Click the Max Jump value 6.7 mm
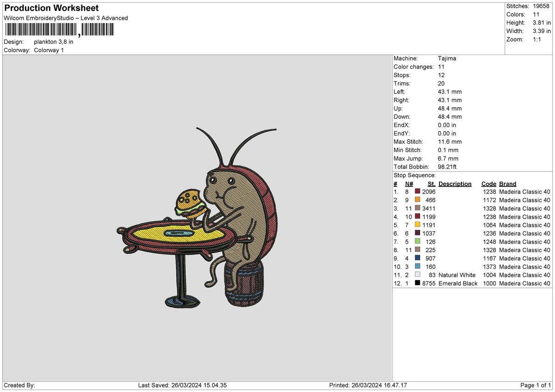This screenshot has height=392, width=555. (448, 158)
